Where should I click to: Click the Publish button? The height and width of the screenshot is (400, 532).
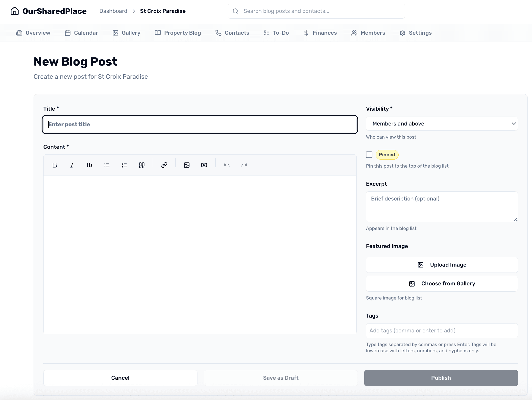tap(441, 378)
